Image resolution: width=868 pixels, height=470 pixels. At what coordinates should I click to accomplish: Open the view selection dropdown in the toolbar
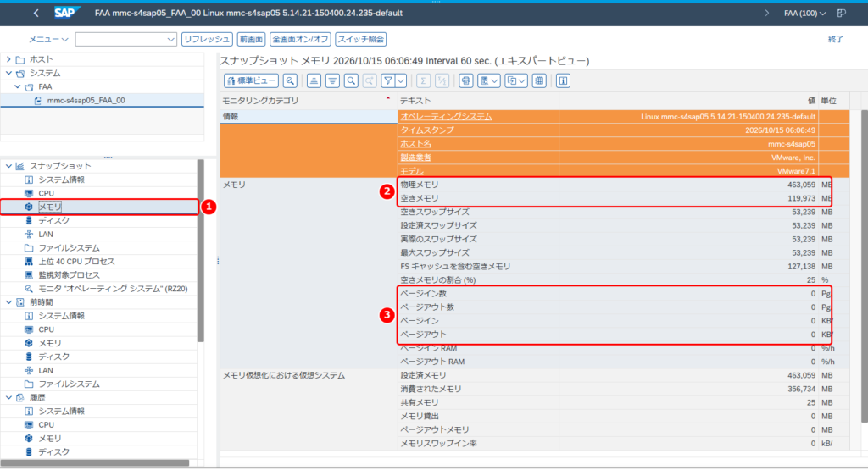489,80
